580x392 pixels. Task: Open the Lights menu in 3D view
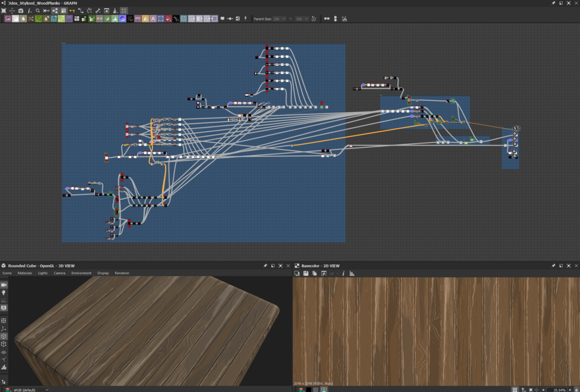pyautogui.click(x=43, y=273)
